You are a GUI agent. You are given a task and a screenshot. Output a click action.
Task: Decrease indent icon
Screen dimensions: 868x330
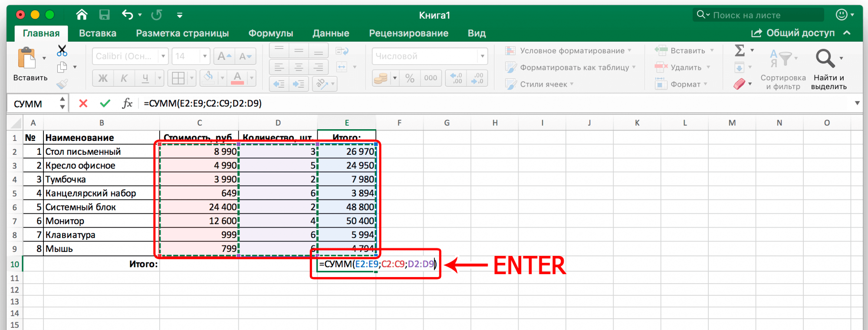(x=279, y=84)
